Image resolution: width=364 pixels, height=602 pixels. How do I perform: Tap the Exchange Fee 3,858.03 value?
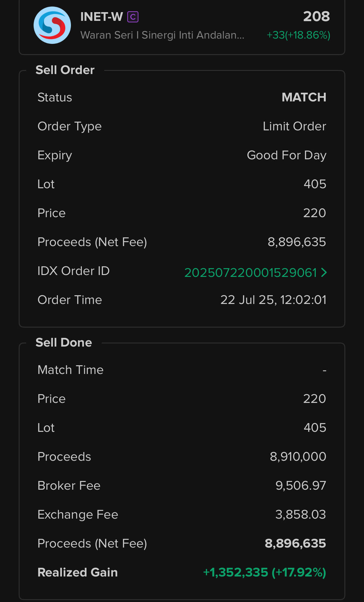[x=301, y=515]
